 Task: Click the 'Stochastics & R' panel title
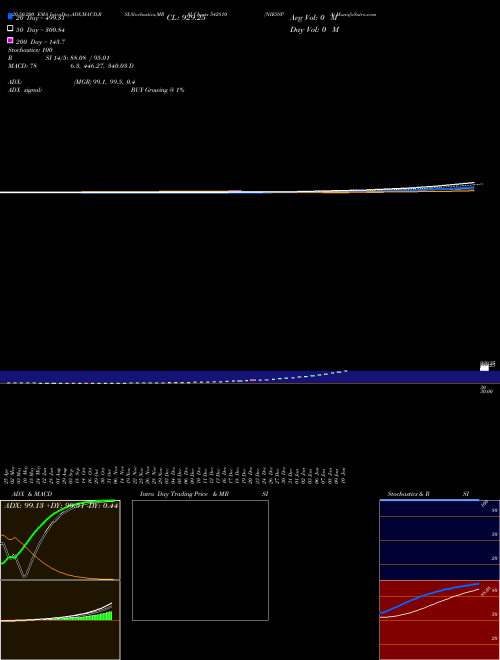[408, 494]
